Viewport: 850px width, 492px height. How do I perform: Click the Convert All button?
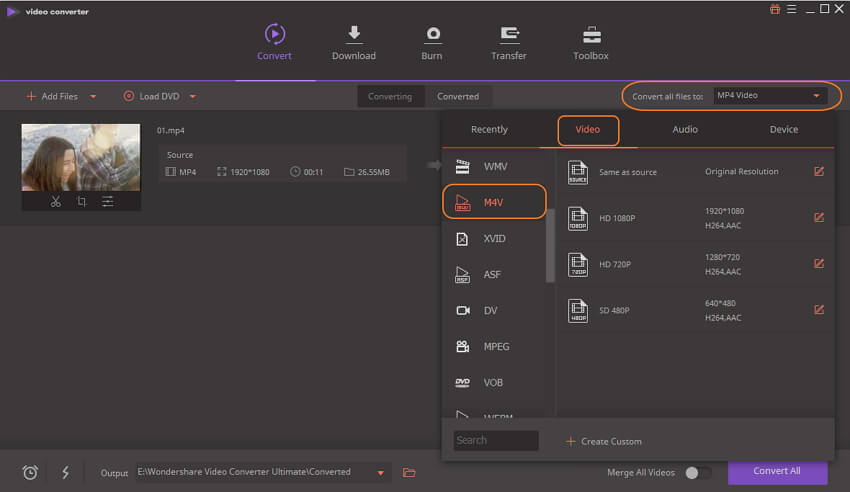click(x=777, y=472)
